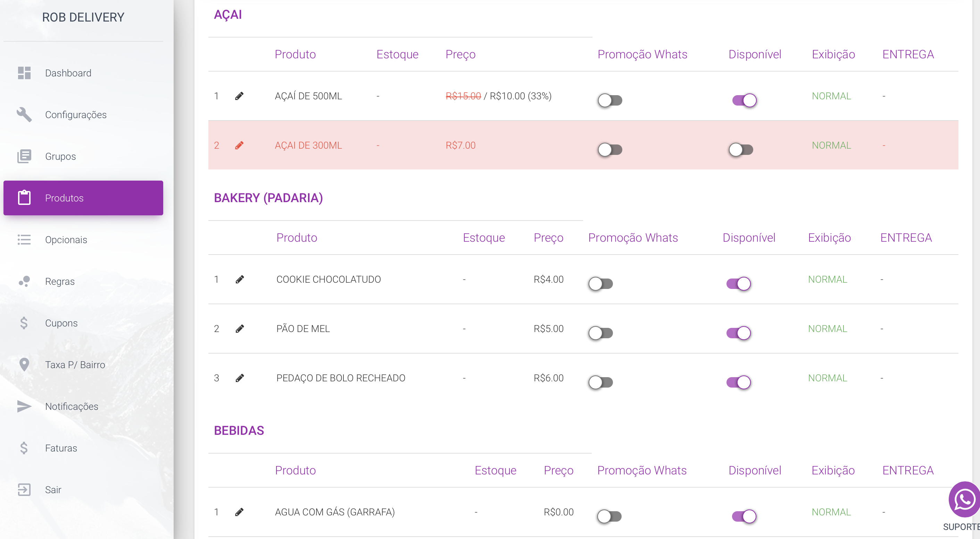Turn on Promoção Whats for COOKIE CHOCOLATUDO
Viewport: 980px width, 539px height.
pyautogui.click(x=601, y=284)
